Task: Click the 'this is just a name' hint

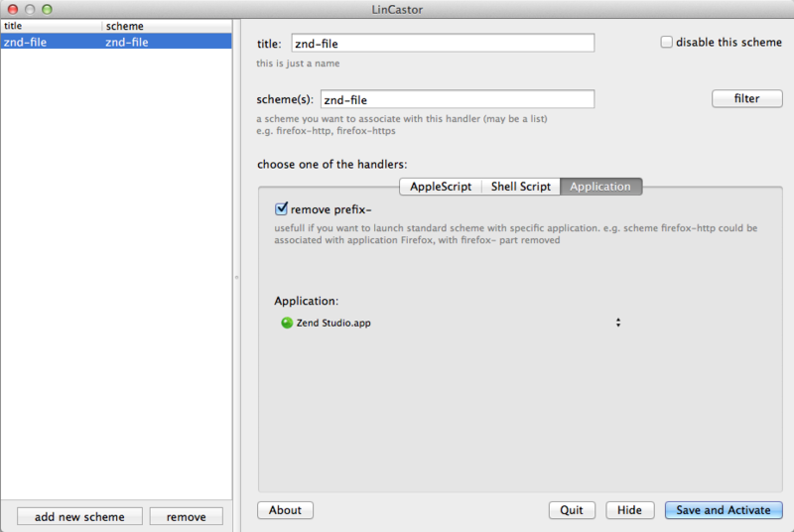Action: pyautogui.click(x=298, y=64)
